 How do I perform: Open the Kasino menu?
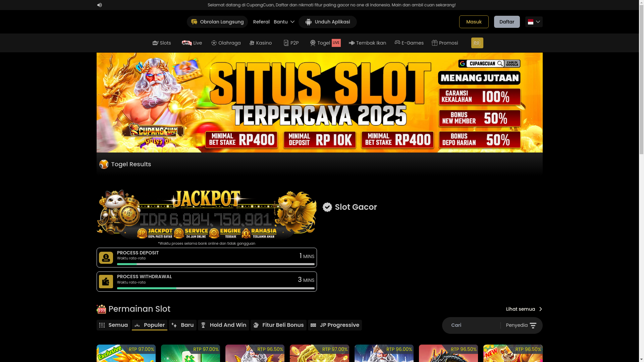(261, 43)
